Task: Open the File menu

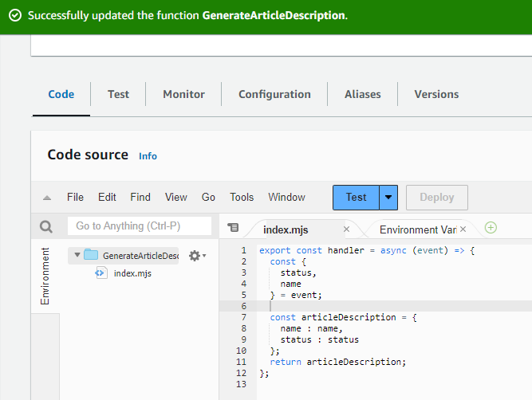Action: 75,198
